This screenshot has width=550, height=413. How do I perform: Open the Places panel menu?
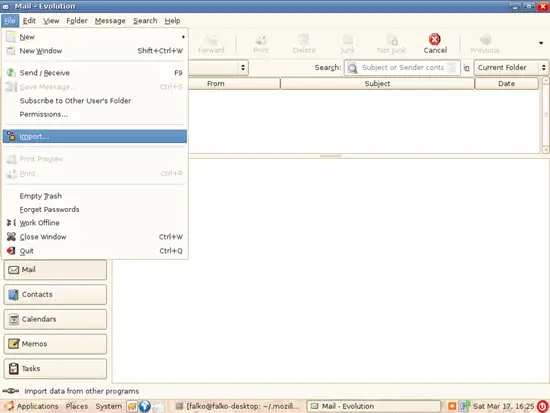coord(77,406)
